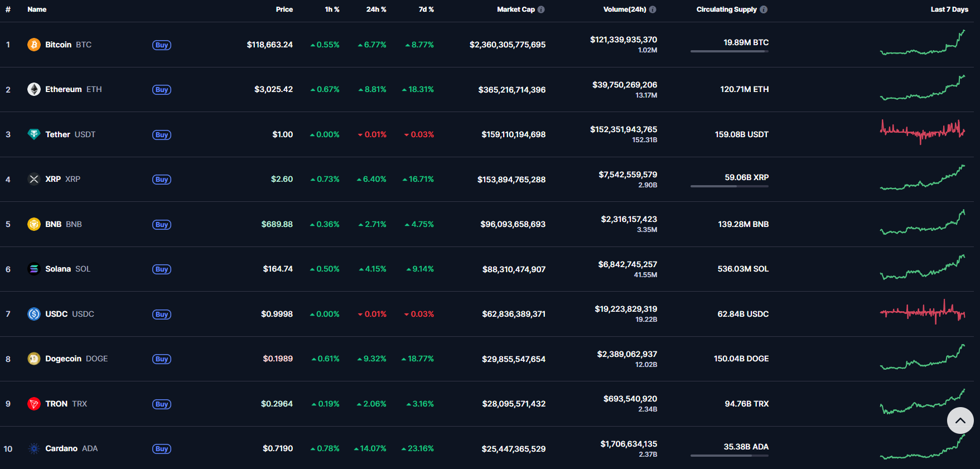
Task: Click Bitcoin price $118,663.24
Action: click(270, 45)
